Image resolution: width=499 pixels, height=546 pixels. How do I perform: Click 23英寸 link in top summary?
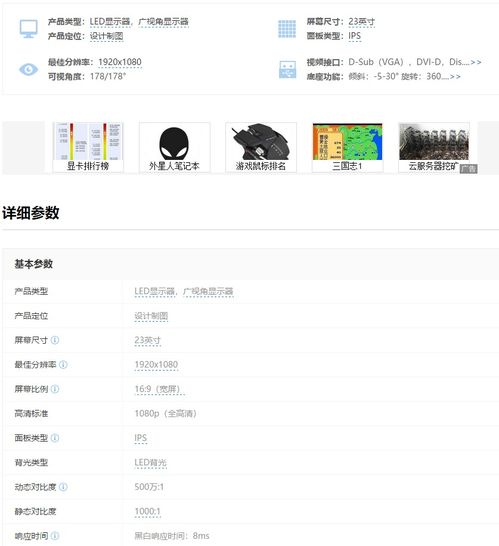(x=361, y=22)
